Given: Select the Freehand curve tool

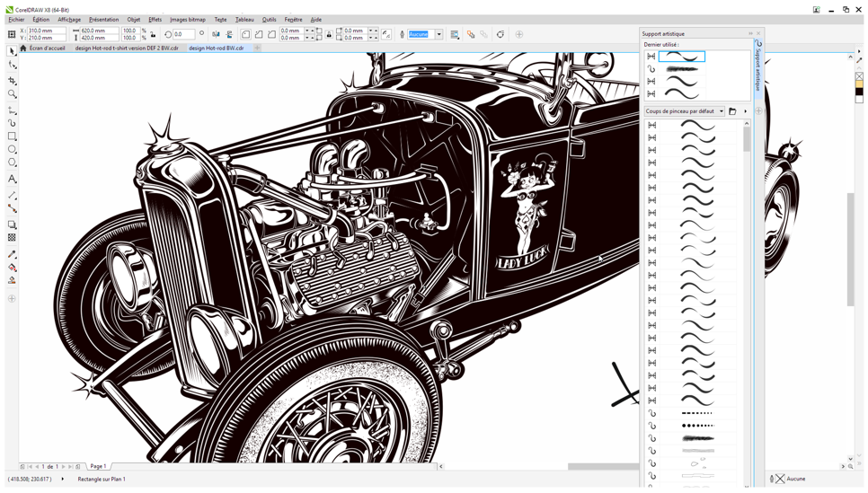Looking at the screenshot, I should tap(13, 110).
